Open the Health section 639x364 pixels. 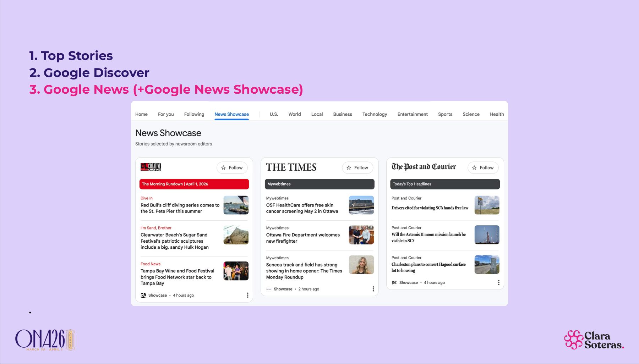point(497,114)
